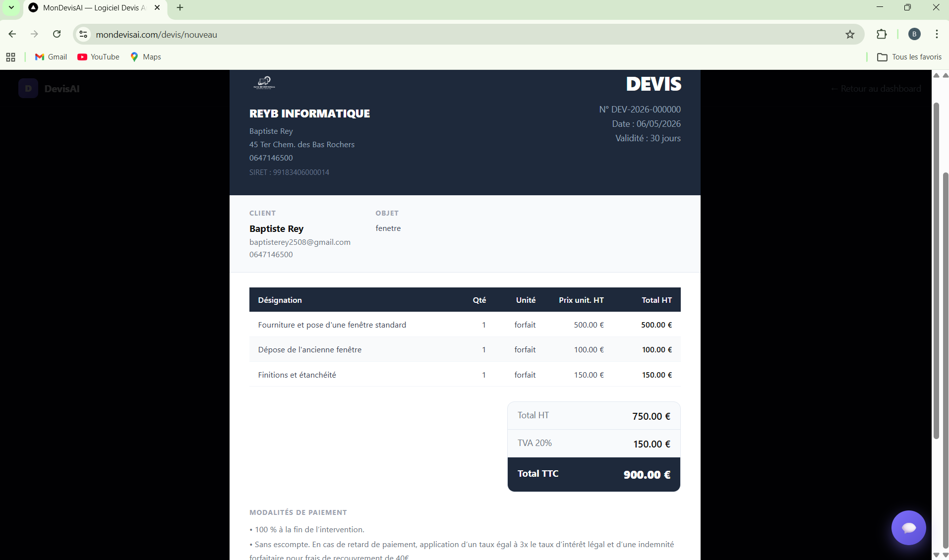The height and width of the screenshot is (560, 949).
Task: Click the quote number DEV-2026-000000
Action: coord(640,109)
